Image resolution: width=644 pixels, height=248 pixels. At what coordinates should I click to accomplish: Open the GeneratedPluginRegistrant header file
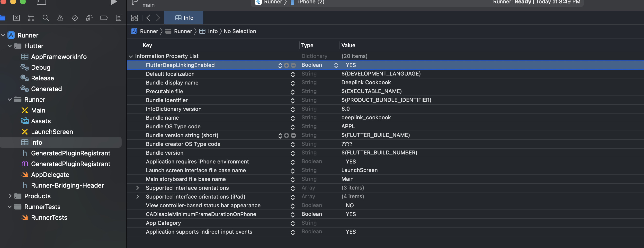66,153
